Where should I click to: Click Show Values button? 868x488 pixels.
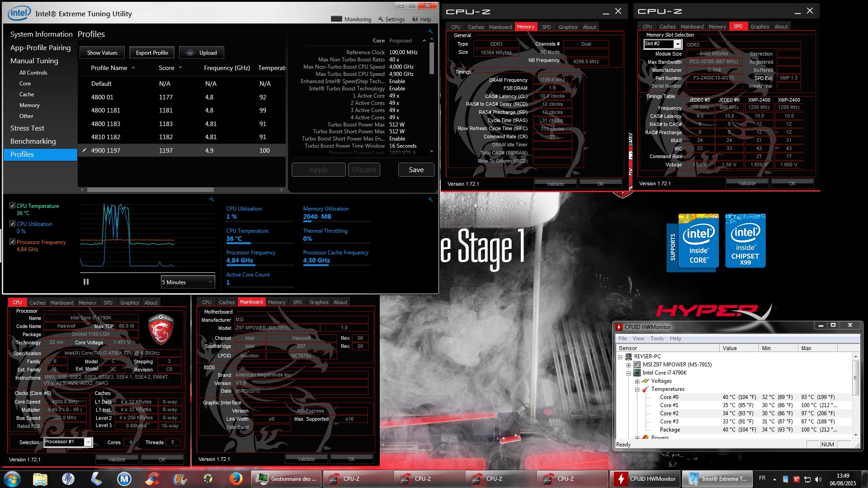[102, 53]
